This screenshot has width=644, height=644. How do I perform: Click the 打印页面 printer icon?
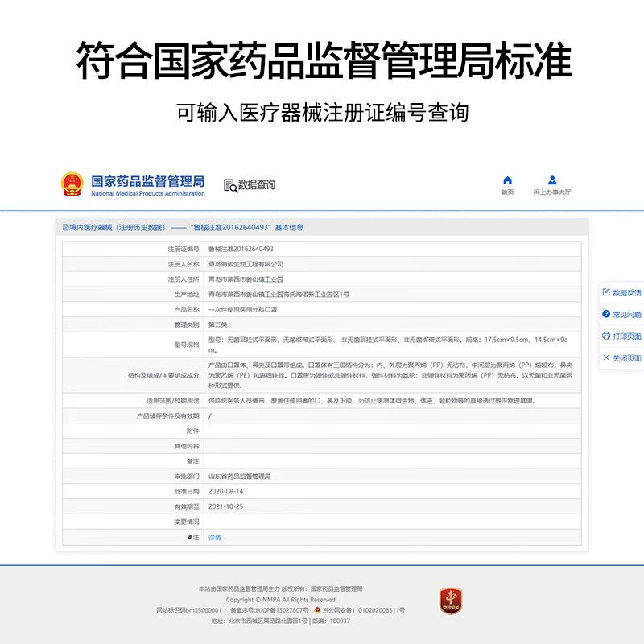pyautogui.click(x=606, y=336)
